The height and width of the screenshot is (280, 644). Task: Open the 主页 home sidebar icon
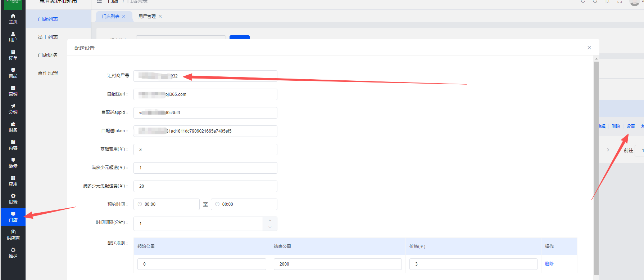[13, 19]
